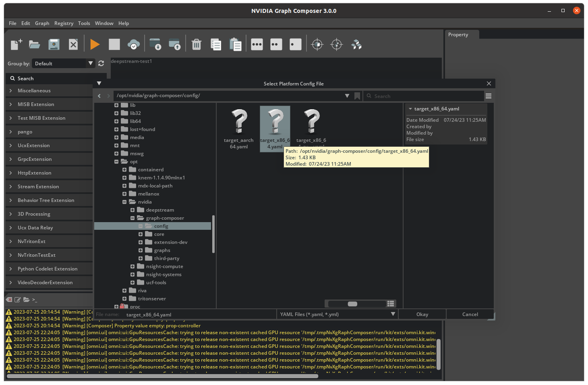Click the window upload-arrow toolbar icon
The height and width of the screenshot is (385, 588).
click(175, 44)
